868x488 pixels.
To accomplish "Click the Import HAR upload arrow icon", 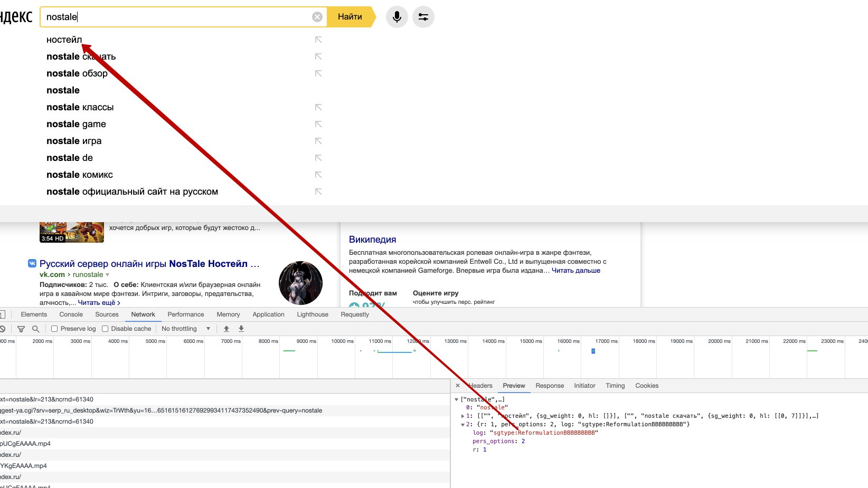I will (227, 329).
